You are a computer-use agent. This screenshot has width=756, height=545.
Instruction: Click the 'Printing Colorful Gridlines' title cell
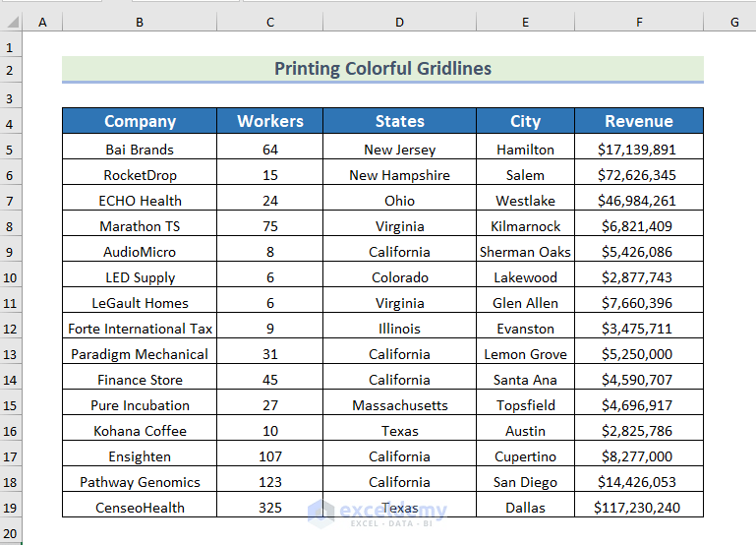click(382, 69)
